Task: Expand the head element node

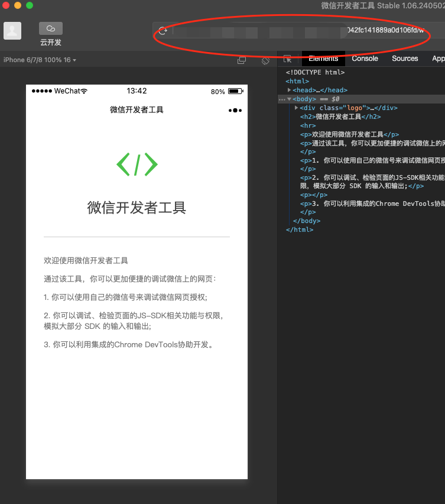Action: click(x=289, y=90)
